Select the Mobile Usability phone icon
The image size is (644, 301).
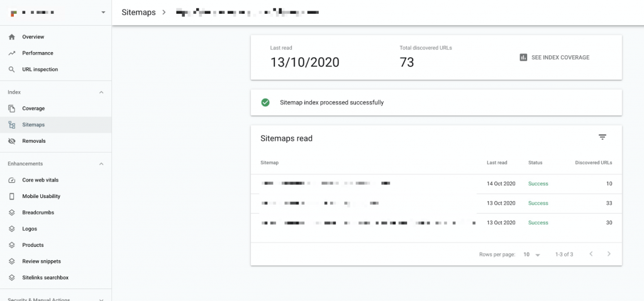click(12, 196)
